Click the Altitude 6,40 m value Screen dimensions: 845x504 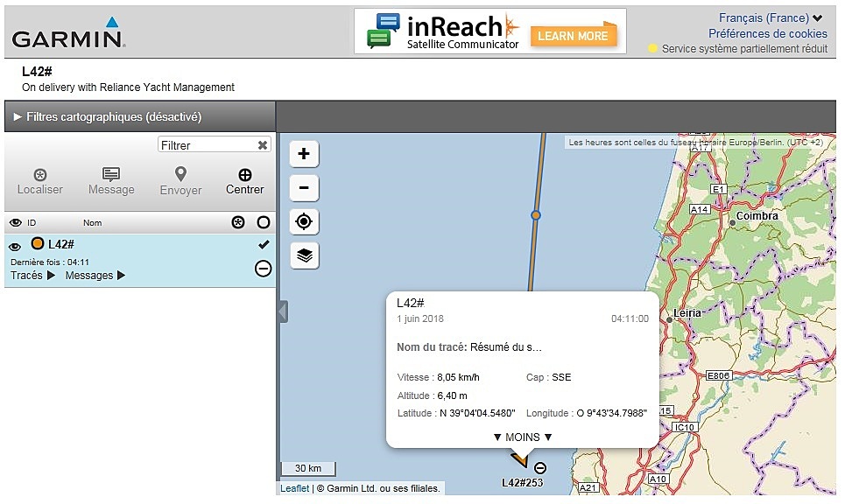click(452, 395)
